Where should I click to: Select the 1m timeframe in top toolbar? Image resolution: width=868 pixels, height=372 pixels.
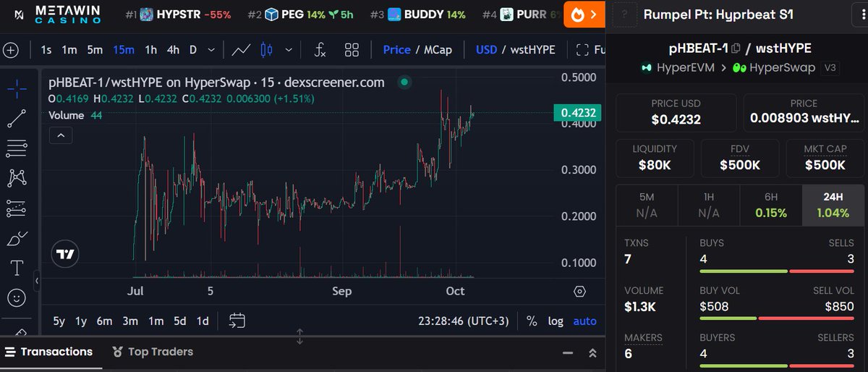[69, 50]
